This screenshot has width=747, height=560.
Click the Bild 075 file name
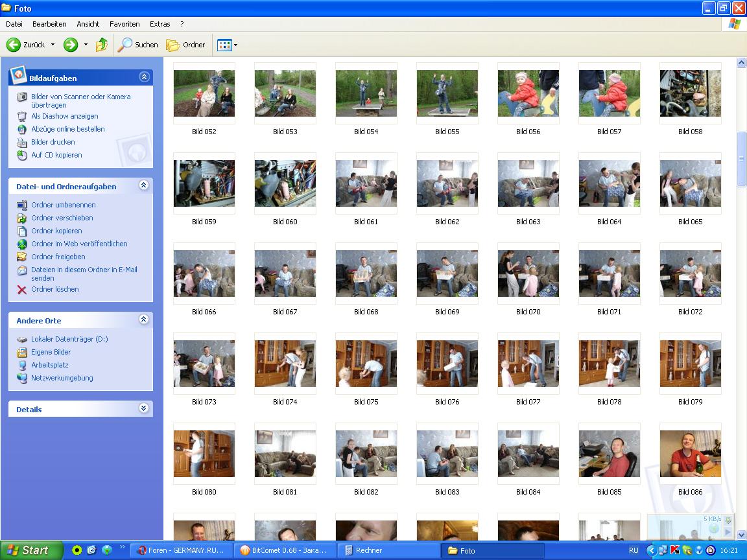coord(366,402)
